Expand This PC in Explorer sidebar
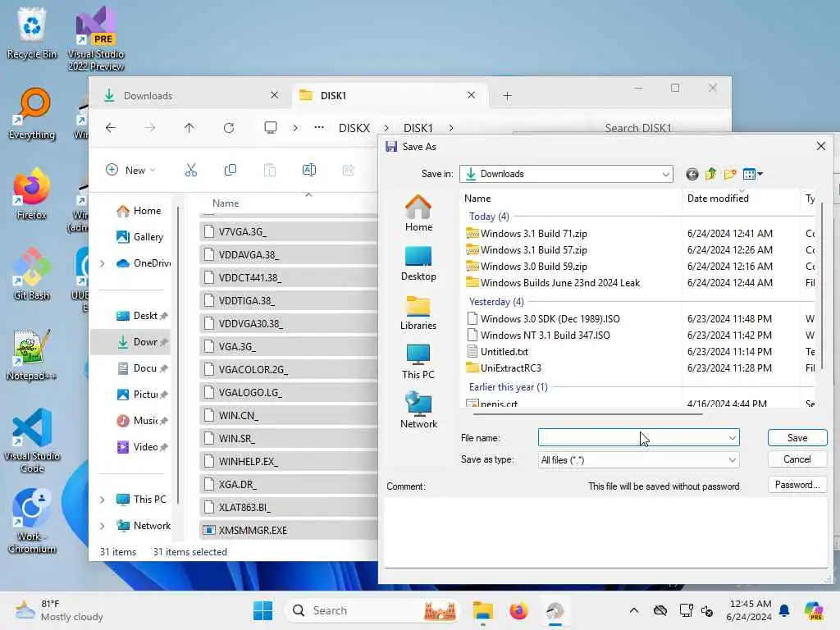Image resolution: width=840 pixels, height=630 pixels. coord(103,500)
